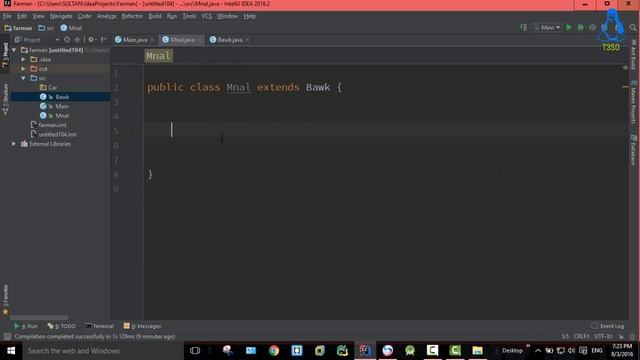Expand the .idea folder
The width and height of the screenshot is (640, 360).
coord(23,59)
